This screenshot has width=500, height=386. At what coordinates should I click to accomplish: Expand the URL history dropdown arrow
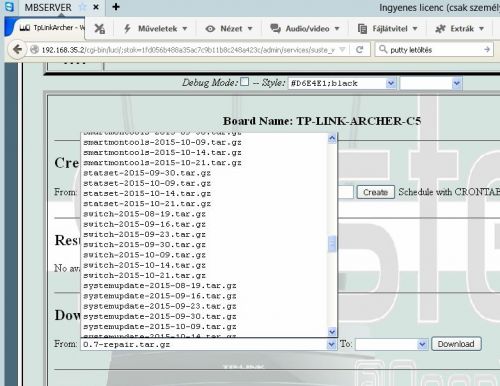pyautogui.click(x=342, y=50)
